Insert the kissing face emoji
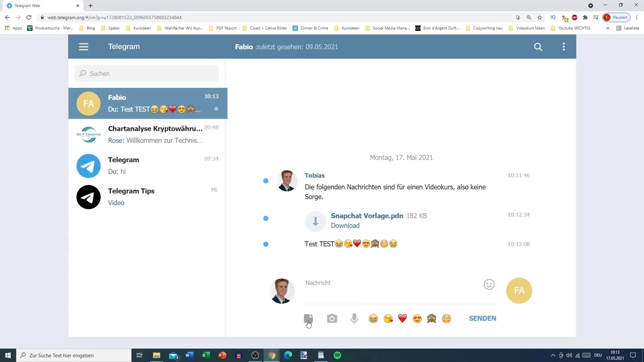Screen dimensions: 644x362 click(388, 318)
